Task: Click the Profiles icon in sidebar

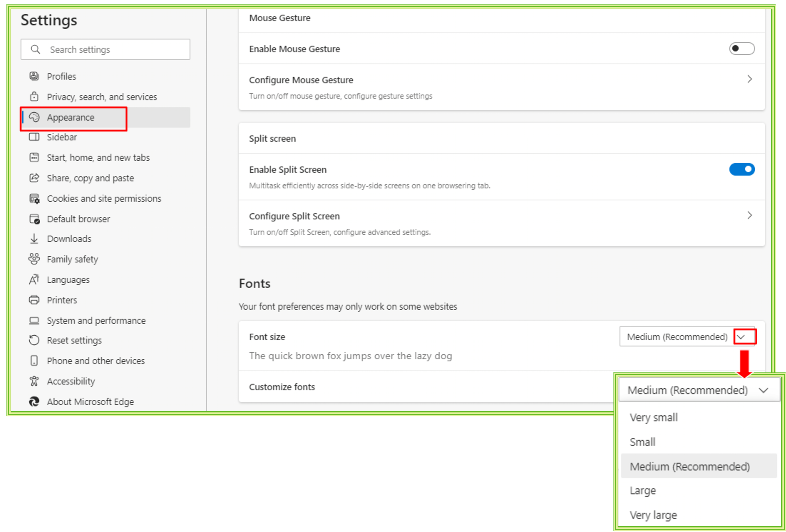Action: pos(35,77)
